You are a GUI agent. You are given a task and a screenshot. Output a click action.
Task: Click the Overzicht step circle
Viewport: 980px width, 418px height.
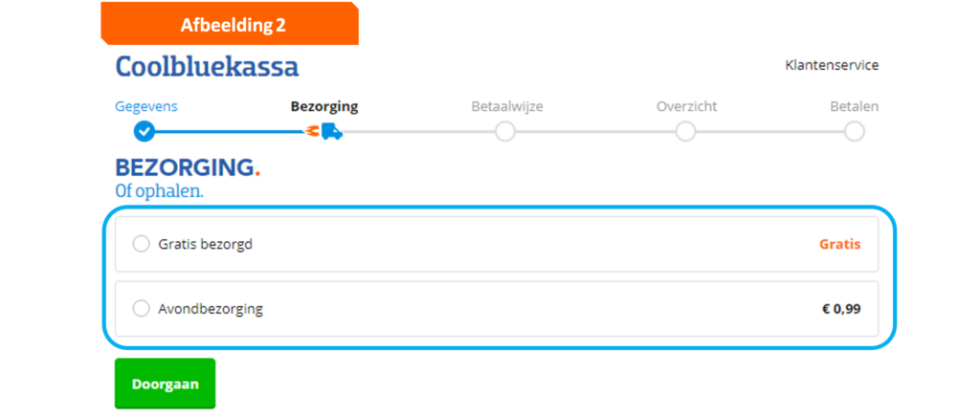tap(685, 132)
